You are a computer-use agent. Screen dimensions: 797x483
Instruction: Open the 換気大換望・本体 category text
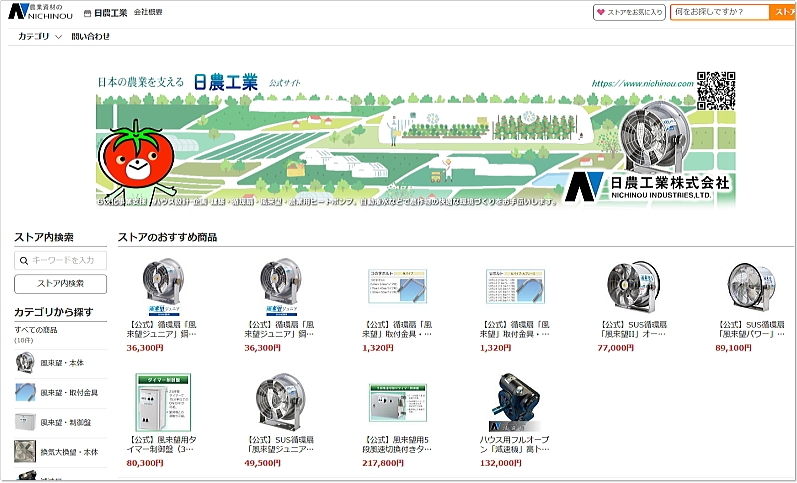(69, 451)
